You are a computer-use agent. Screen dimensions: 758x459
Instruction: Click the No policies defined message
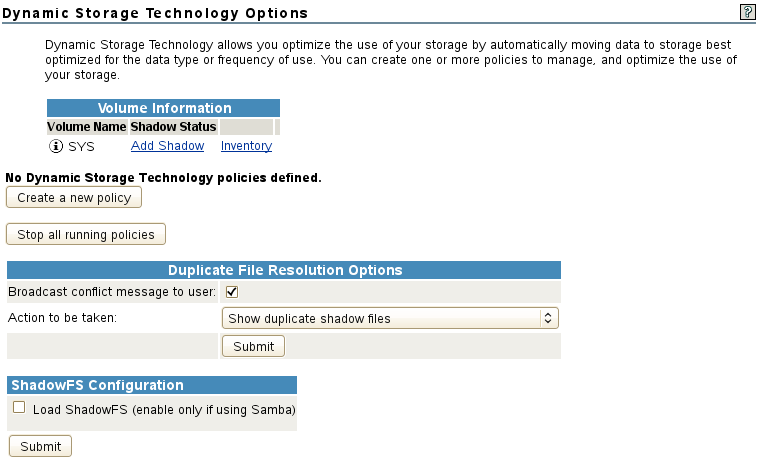[163, 178]
